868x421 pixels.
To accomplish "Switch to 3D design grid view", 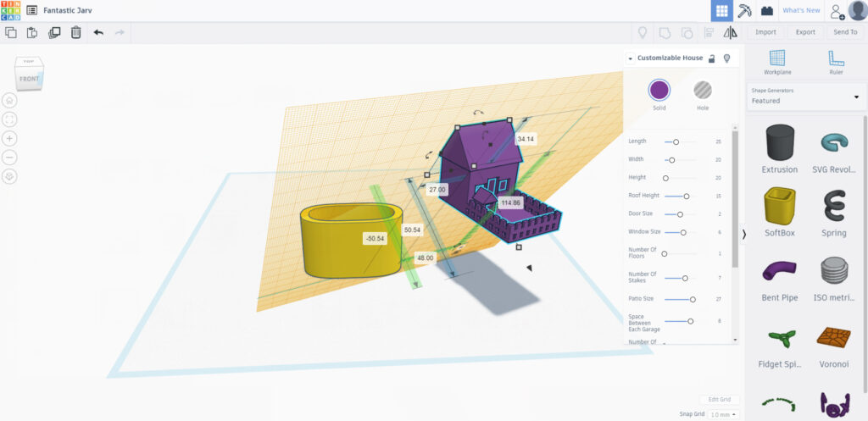I will [722, 10].
